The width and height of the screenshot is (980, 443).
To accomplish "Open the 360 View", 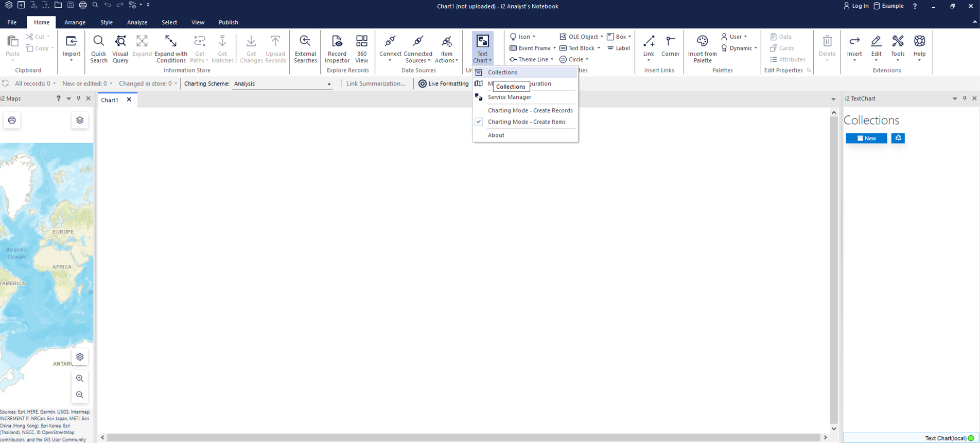I will [x=361, y=48].
